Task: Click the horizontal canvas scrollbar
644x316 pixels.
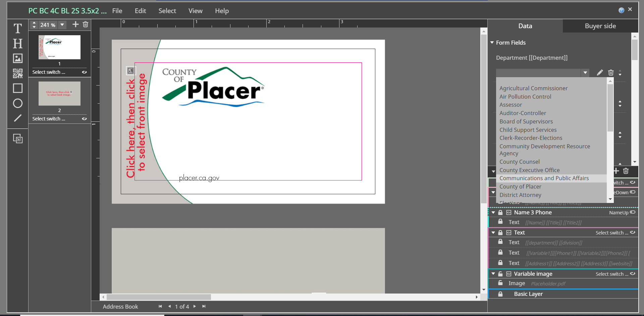Action: point(159,297)
